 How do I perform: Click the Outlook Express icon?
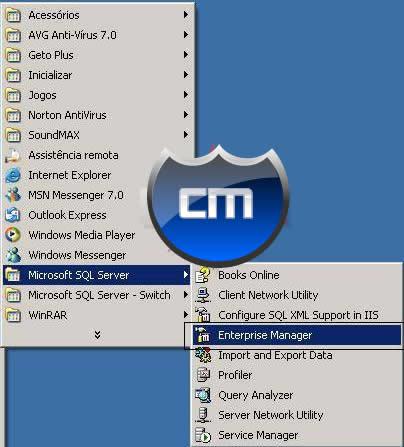pos(13,215)
